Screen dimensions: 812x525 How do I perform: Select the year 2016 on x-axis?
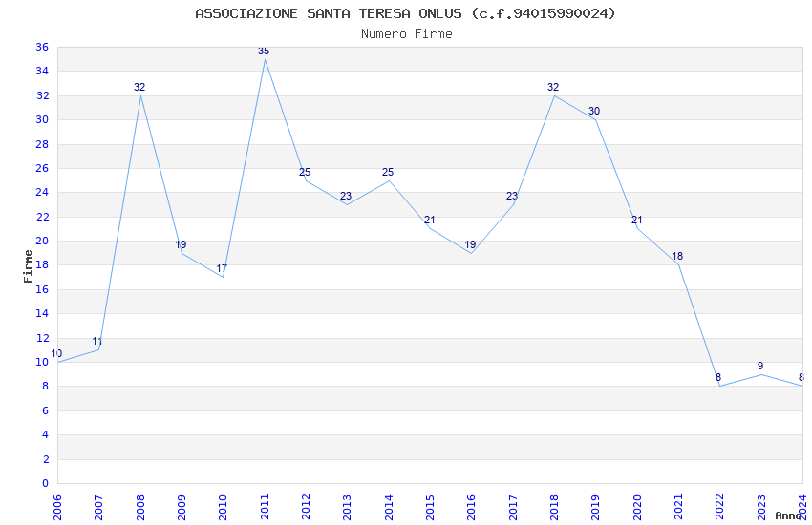471,507
